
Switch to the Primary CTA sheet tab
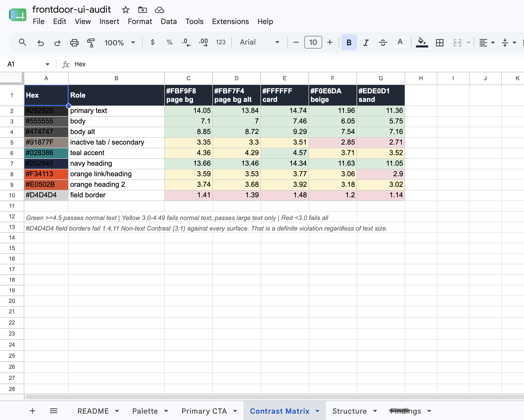click(x=204, y=411)
